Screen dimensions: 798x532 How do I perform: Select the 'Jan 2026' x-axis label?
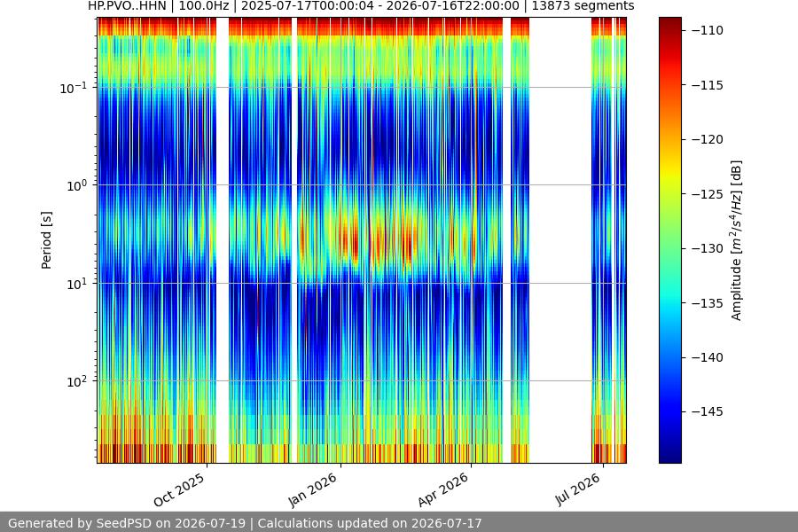coord(313,489)
